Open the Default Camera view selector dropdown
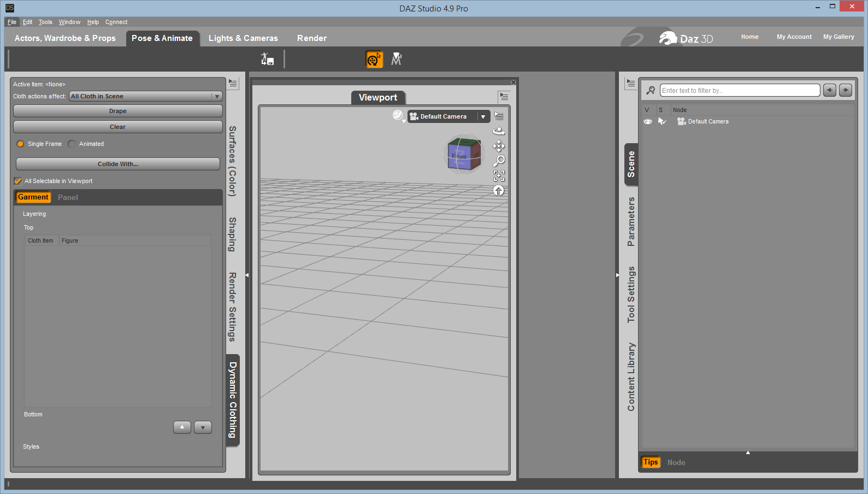The width and height of the screenshot is (868, 494). point(448,116)
